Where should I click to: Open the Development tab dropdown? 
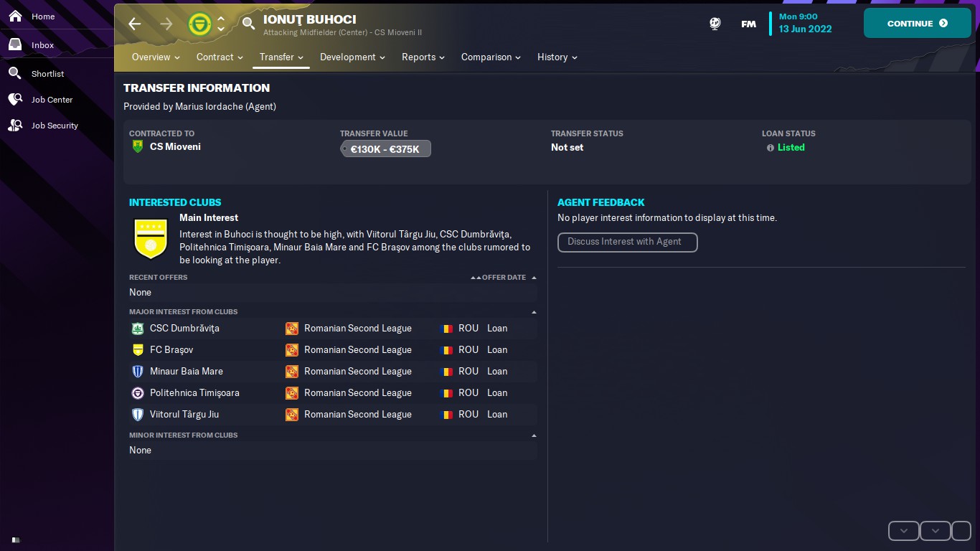pyautogui.click(x=352, y=57)
